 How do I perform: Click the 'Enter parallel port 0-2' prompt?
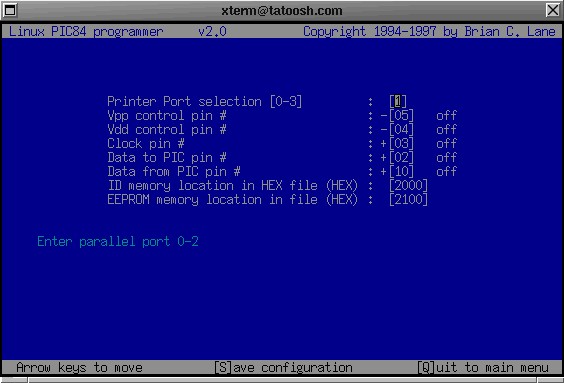[118, 241]
